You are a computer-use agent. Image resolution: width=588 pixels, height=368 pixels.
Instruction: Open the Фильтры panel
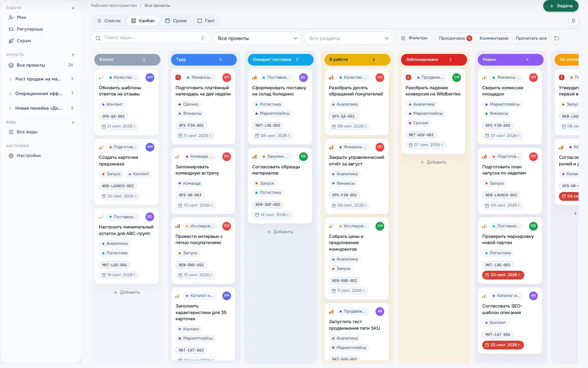(414, 38)
